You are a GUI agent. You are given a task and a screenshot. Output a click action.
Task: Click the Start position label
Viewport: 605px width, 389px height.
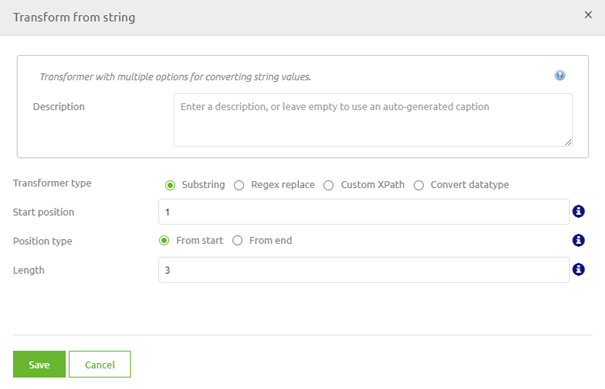(44, 212)
